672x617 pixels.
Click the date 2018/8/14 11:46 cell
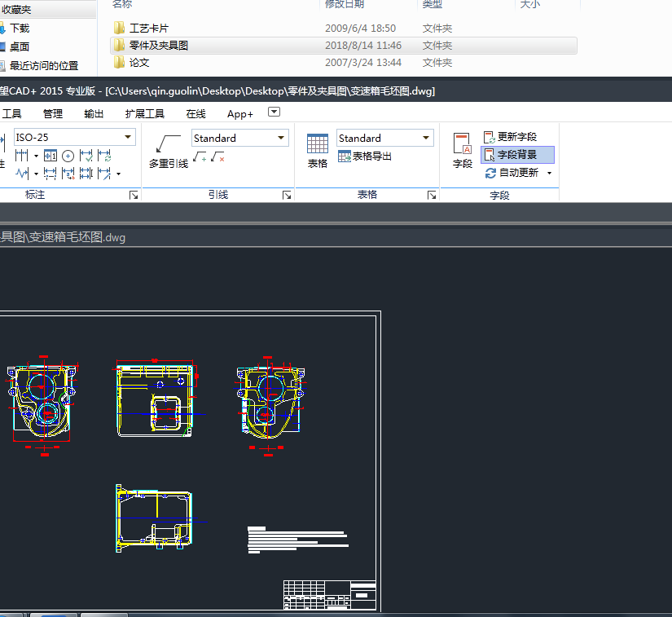coord(363,46)
